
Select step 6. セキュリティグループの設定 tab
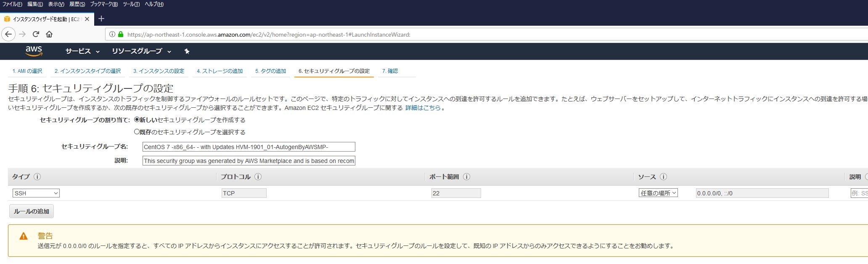[x=334, y=71]
